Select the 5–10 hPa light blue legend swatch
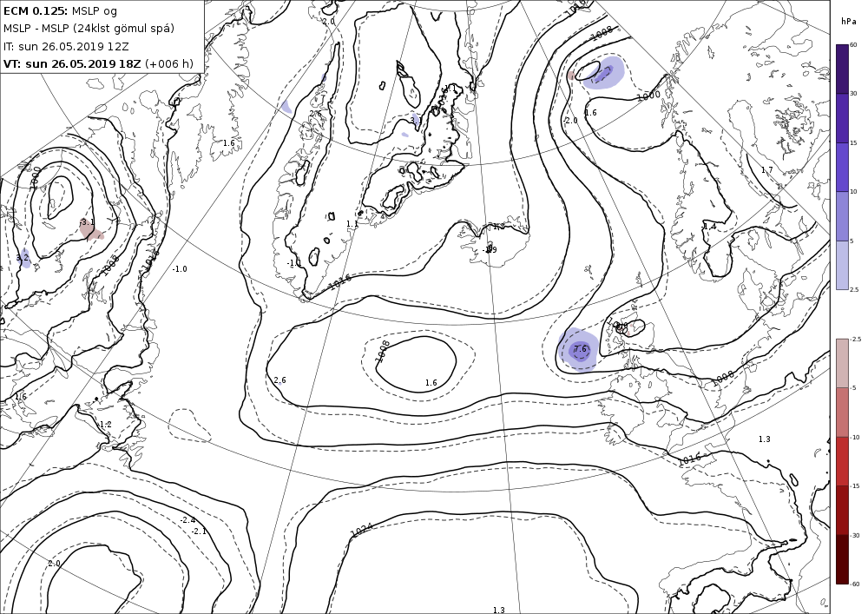The width and height of the screenshot is (868, 614). 841,216
